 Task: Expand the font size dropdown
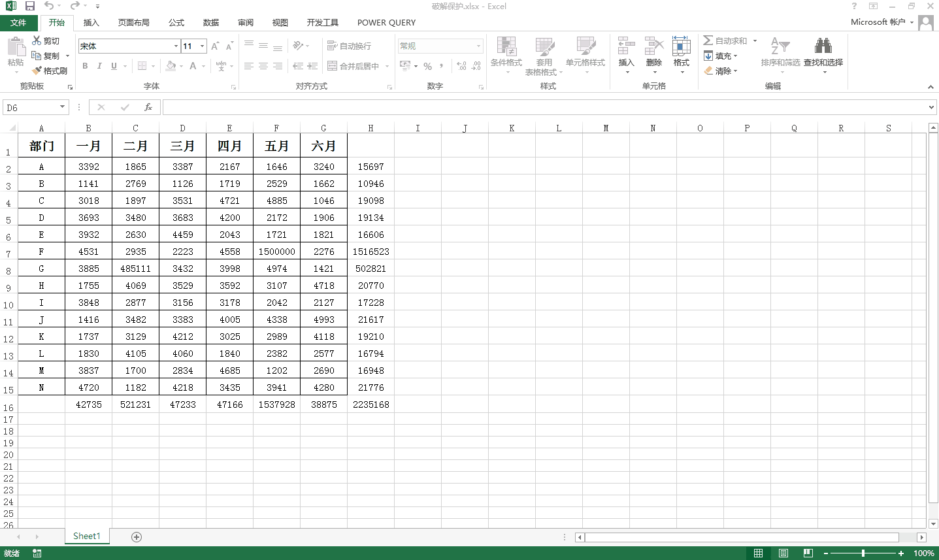[202, 46]
